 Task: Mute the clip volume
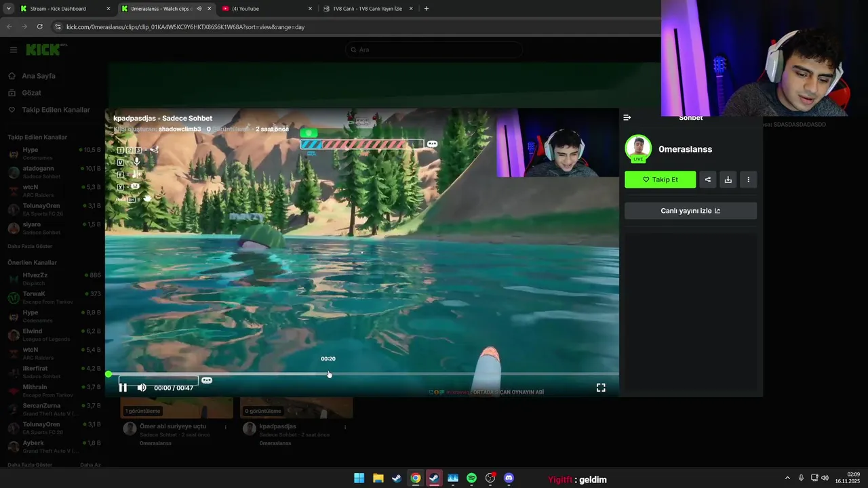[x=142, y=388]
